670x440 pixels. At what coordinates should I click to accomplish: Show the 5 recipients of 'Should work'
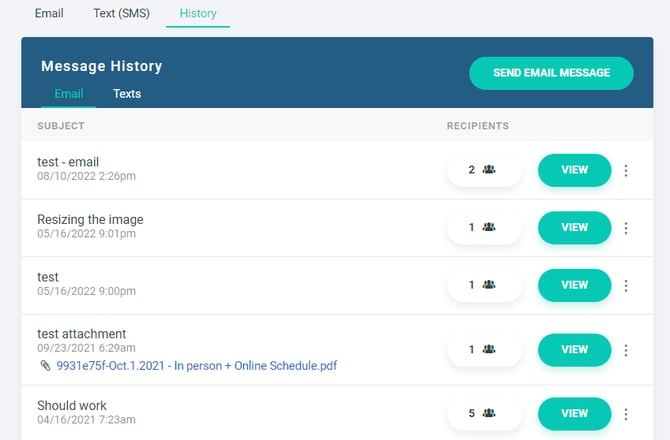[484, 413]
